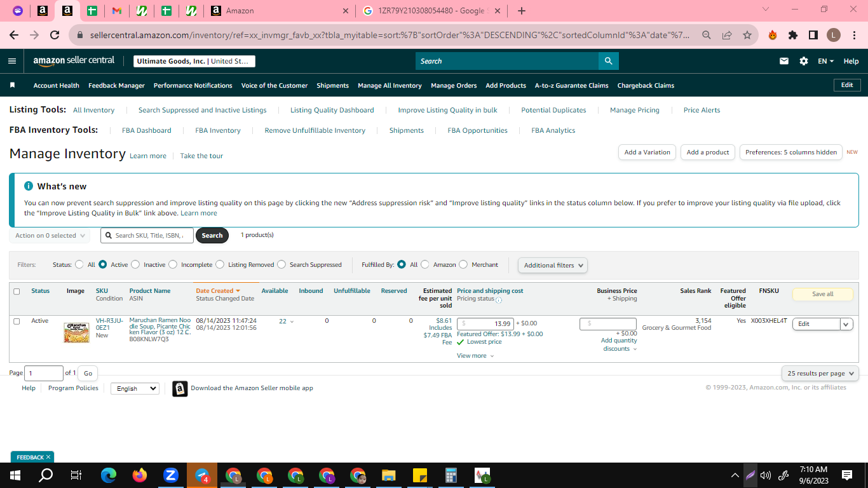Click the 'Search SKU, Title, ISBN' field
Screen dimensions: 868x488
pyautogui.click(x=147, y=235)
